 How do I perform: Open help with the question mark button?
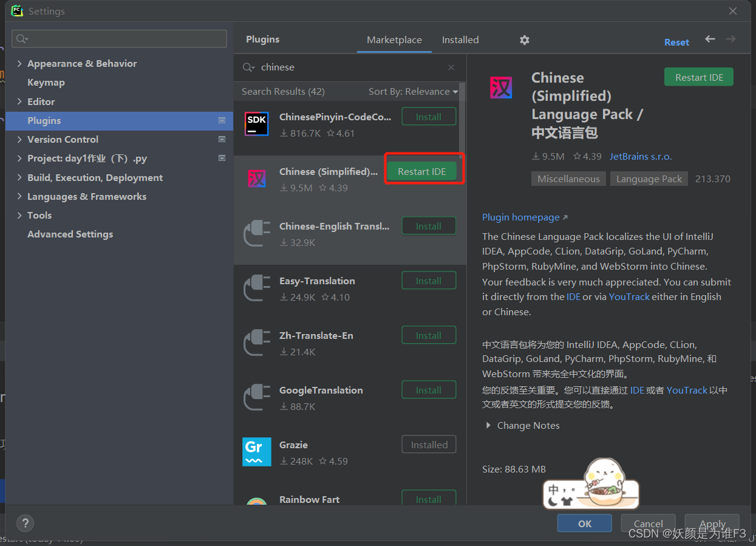coord(25,523)
